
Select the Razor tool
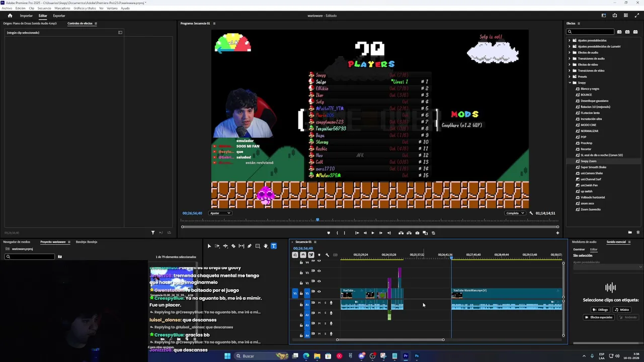click(x=233, y=246)
